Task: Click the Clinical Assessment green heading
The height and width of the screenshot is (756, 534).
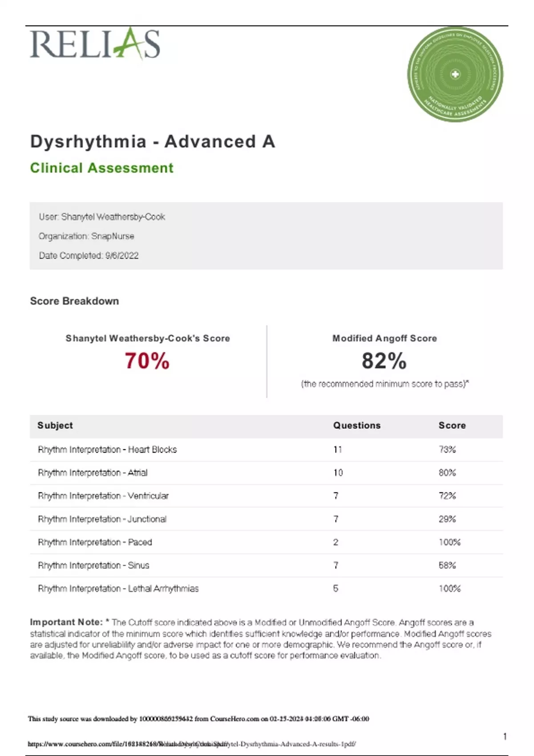Action: tap(101, 168)
